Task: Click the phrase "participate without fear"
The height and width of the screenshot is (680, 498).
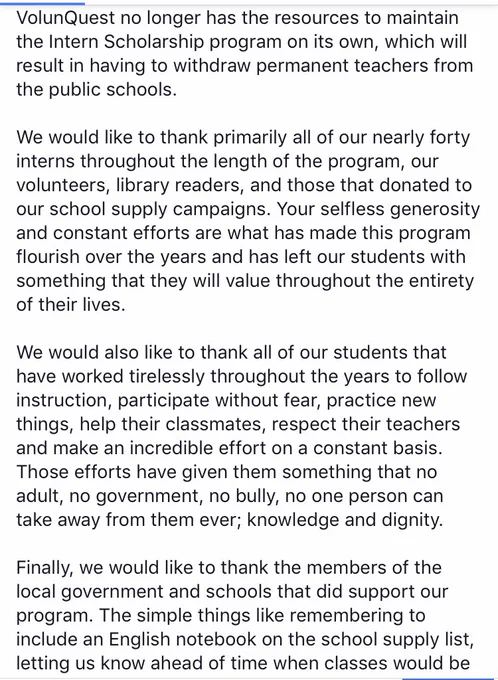Action: point(219,401)
